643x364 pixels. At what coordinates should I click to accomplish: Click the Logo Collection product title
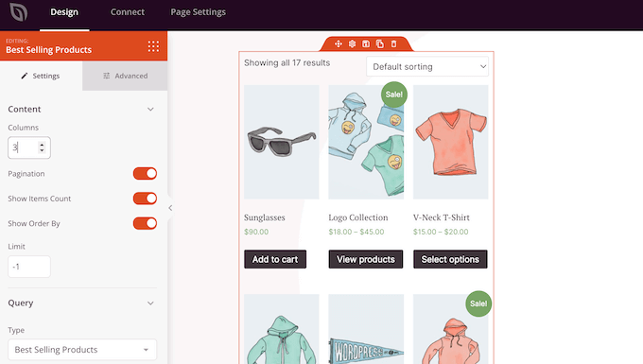pyautogui.click(x=358, y=217)
